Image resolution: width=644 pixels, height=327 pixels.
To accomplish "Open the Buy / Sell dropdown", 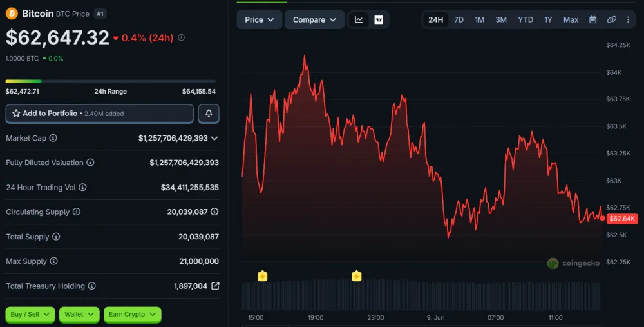I will 30,314.
